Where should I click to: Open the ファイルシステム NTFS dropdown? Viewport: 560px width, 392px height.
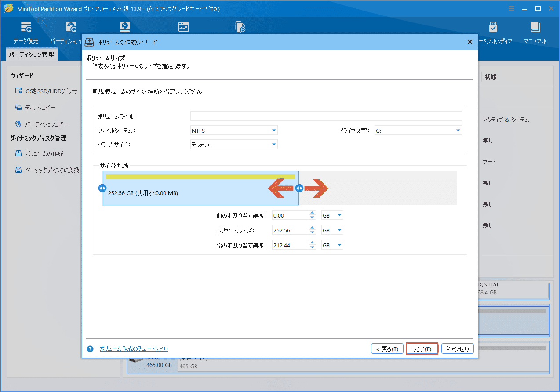(x=233, y=131)
